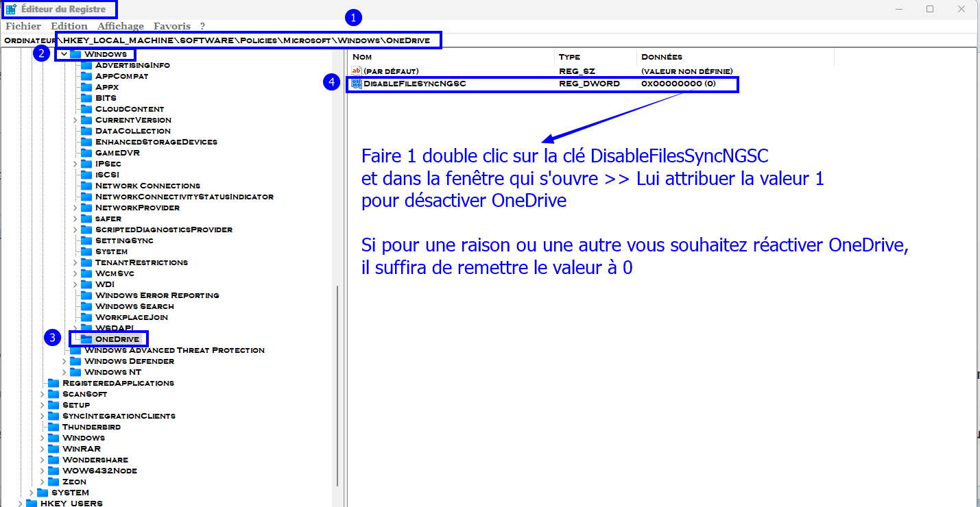Select the WSDAPI key label
Viewport: 980px width, 507px height.
tap(113, 328)
